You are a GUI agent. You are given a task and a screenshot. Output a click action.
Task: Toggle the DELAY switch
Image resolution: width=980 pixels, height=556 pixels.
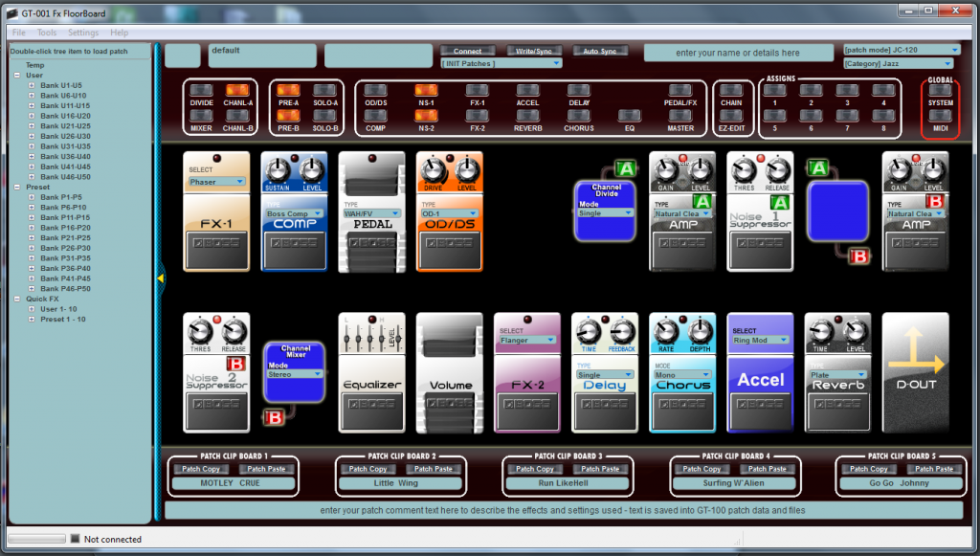tap(579, 91)
